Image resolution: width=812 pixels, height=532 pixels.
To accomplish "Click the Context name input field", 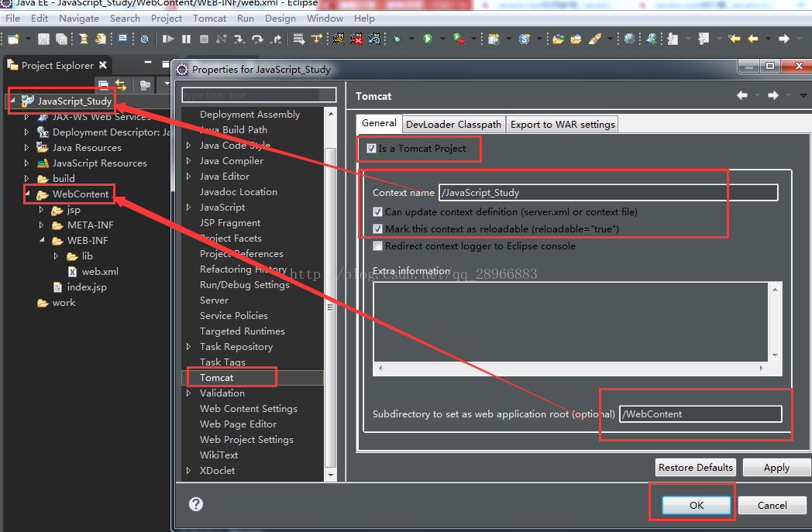I will click(x=608, y=193).
